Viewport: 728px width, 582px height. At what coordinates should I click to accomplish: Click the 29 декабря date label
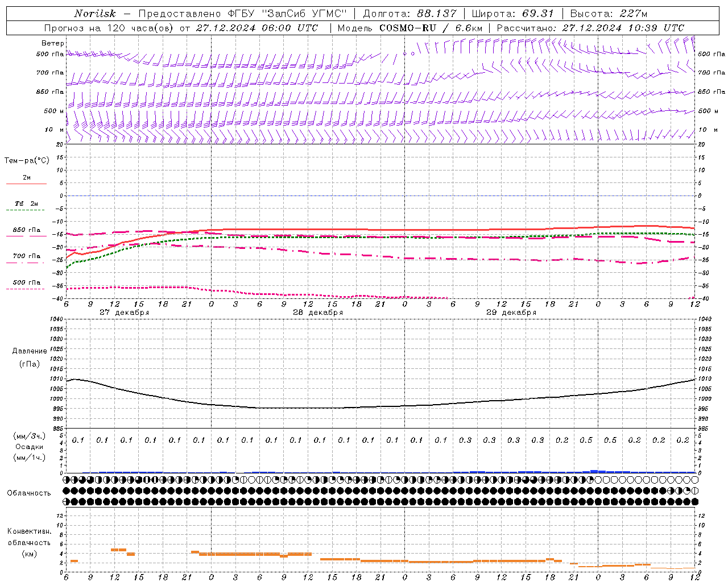(x=511, y=313)
